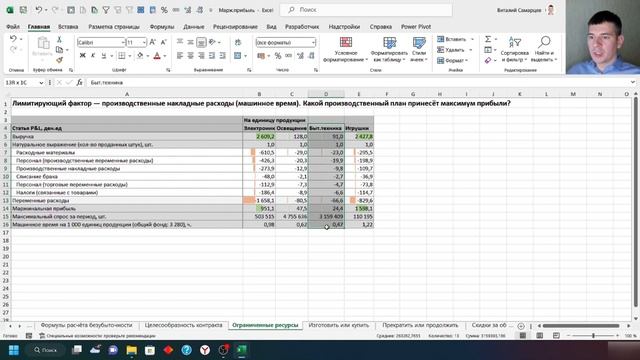
Task: Increase font size with large A icon
Action: [153, 42]
